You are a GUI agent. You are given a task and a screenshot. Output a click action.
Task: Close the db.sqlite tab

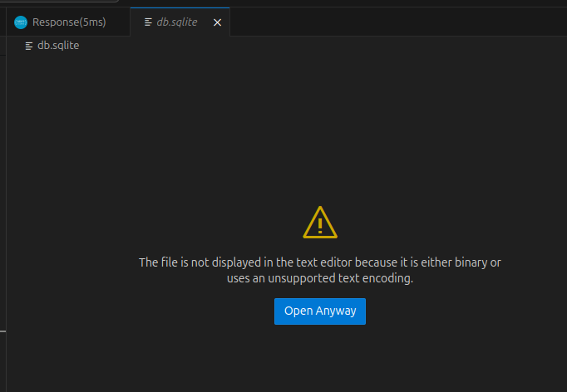(x=217, y=22)
